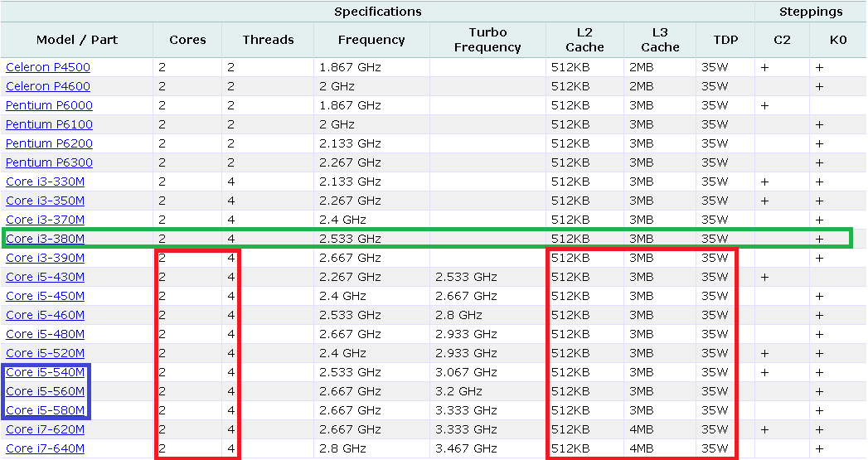Select the C2 plus mark for Pentium P6000

pyautogui.click(x=764, y=105)
